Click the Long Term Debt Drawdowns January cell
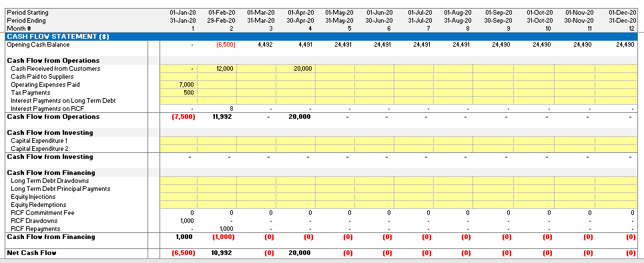Image resolution: width=644 pixels, height=263 pixels. tap(179, 181)
